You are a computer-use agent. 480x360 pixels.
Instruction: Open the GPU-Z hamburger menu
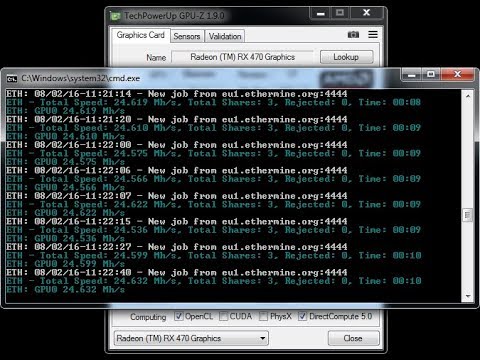click(373, 34)
